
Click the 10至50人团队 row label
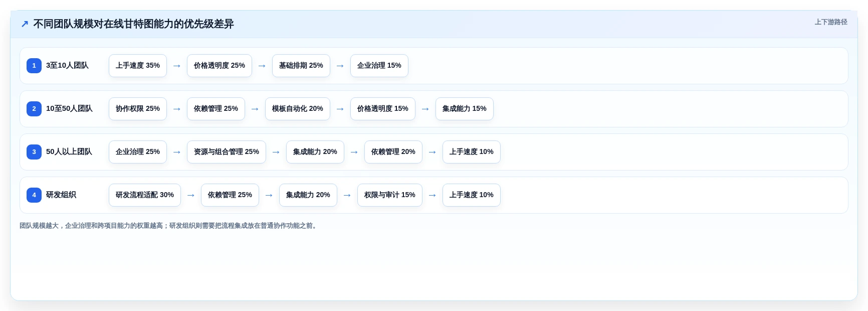point(69,109)
